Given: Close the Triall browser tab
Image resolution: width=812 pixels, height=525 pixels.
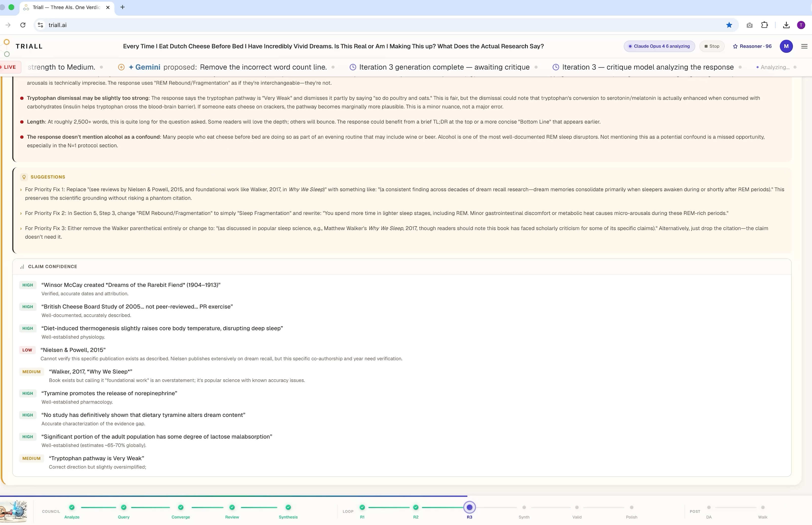Looking at the screenshot, I should point(108,7).
